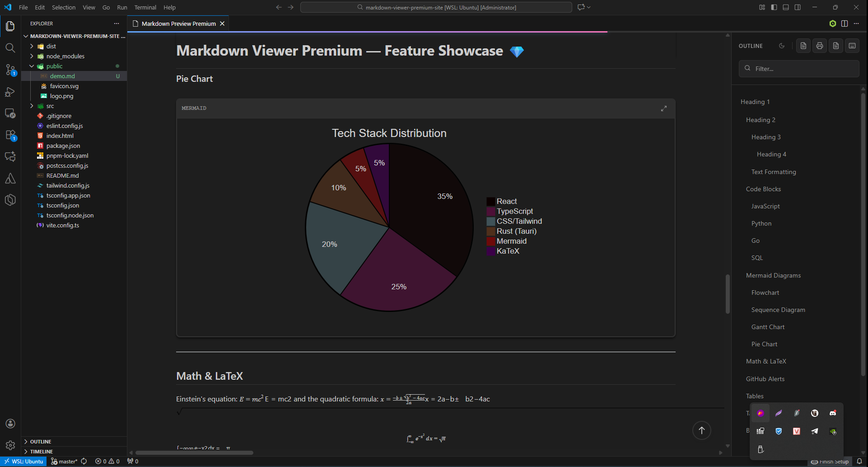The image size is (868, 467).
Task: Toggle dark theme with the moon icon
Action: (x=782, y=45)
